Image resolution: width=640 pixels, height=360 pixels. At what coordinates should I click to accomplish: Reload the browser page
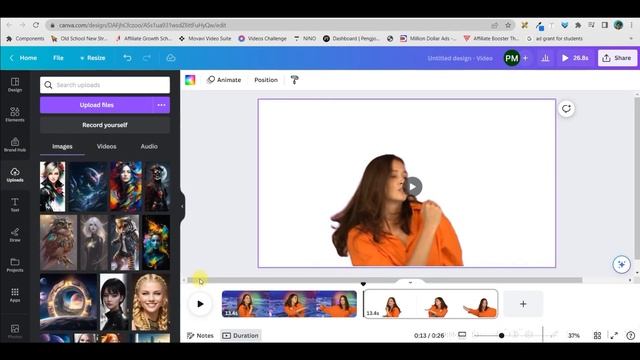[x=36, y=25]
